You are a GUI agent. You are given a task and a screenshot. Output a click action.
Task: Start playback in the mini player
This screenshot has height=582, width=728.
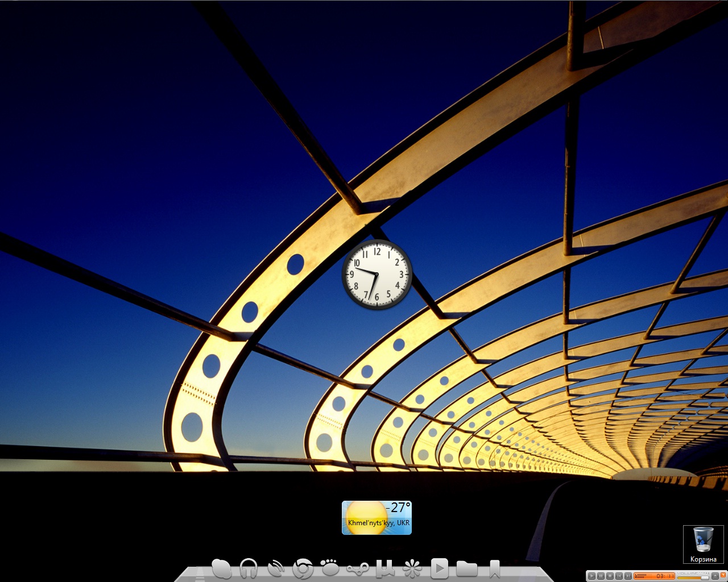(591, 576)
